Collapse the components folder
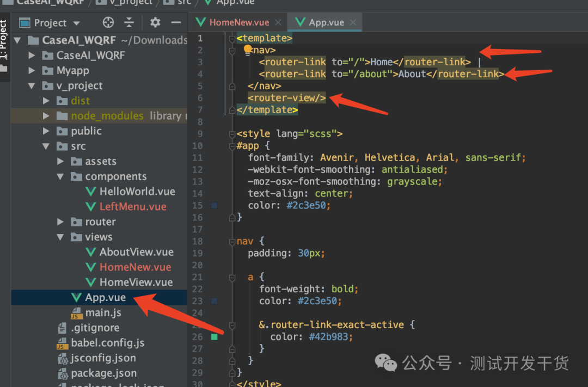Viewport: 588px width, 387px height. coord(60,176)
